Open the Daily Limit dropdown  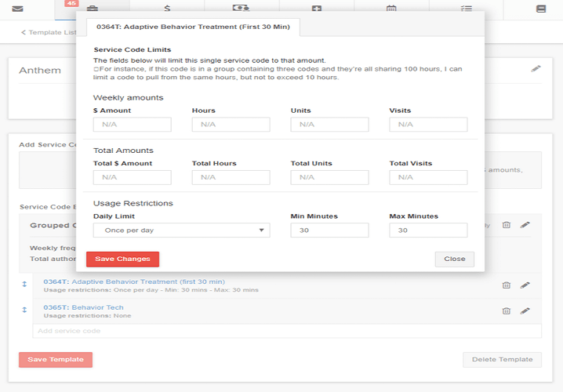[x=181, y=230]
